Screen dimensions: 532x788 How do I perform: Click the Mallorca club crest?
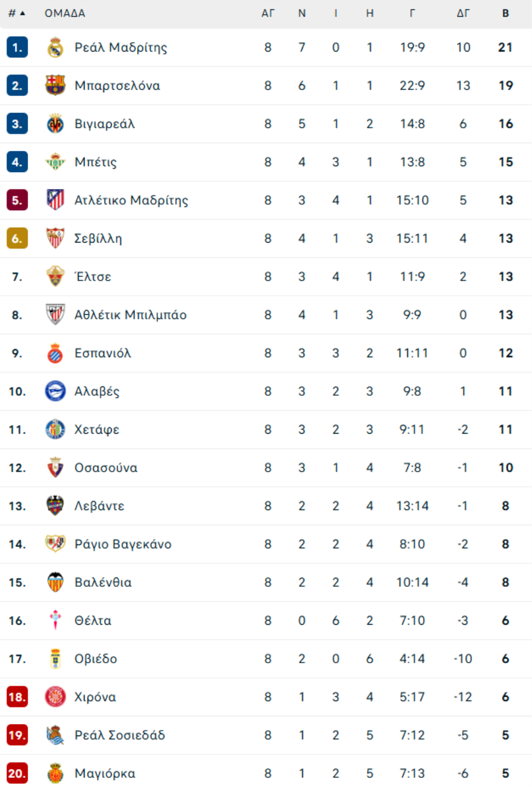[x=56, y=773]
